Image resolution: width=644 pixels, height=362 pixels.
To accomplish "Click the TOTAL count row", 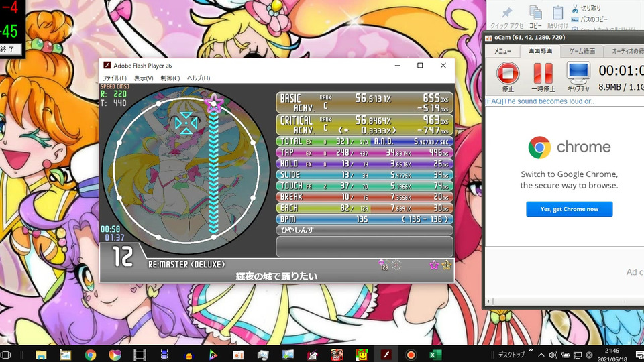I will click(x=323, y=141).
